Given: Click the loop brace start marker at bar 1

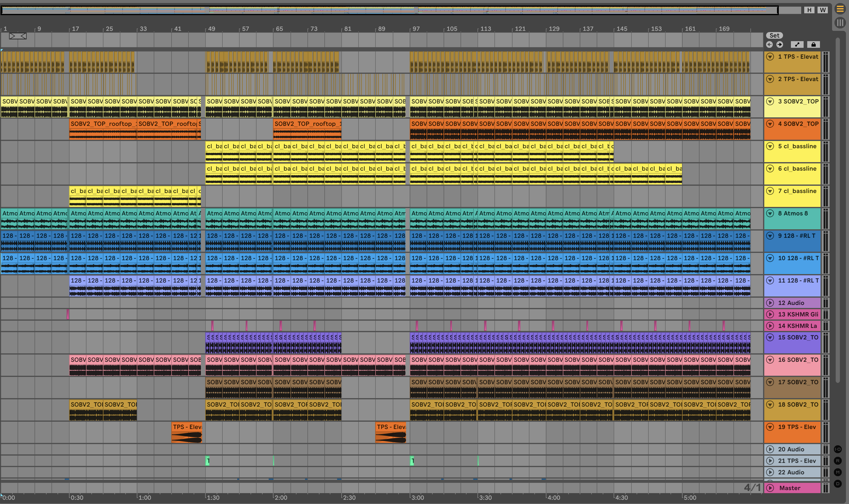Looking at the screenshot, I should tap(12, 36).
